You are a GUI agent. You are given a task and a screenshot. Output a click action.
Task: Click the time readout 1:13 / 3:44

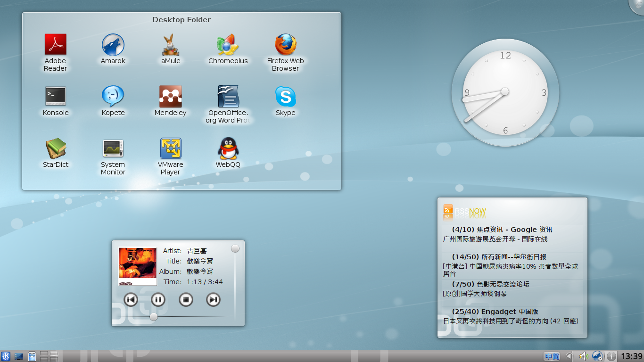tap(205, 282)
